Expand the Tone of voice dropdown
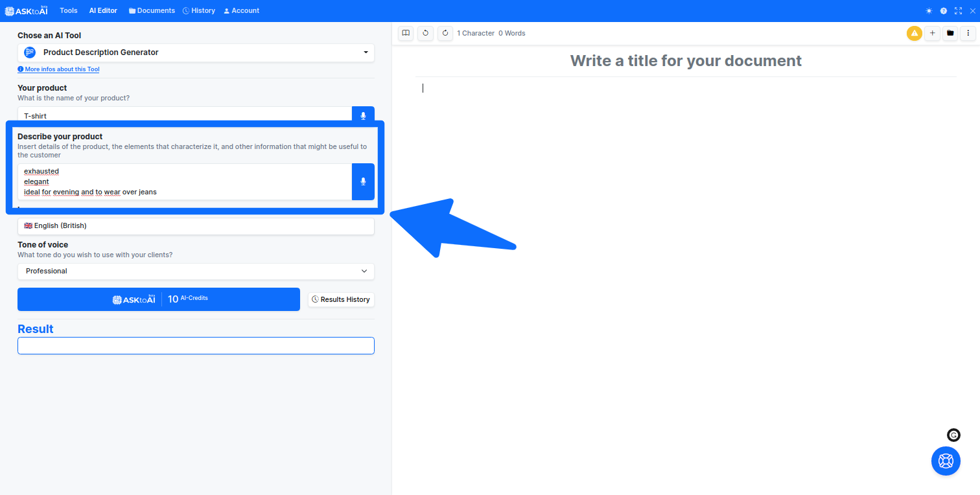Viewport: 980px width, 495px height. click(196, 271)
